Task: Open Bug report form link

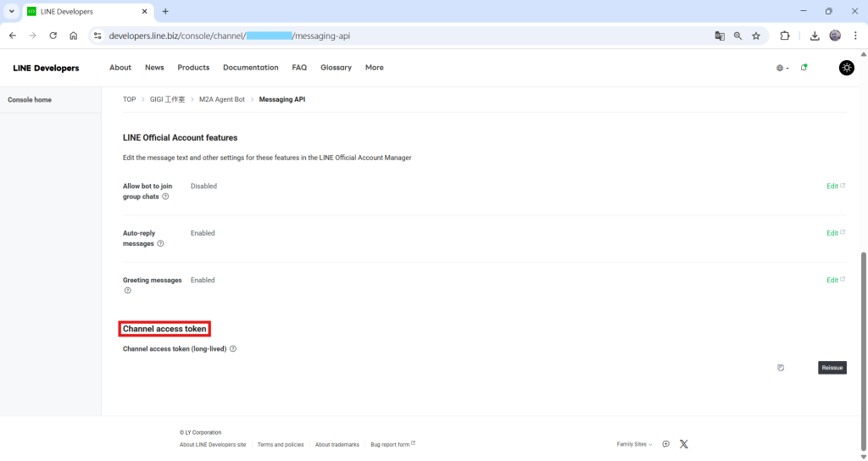Action: coord(393,444)
